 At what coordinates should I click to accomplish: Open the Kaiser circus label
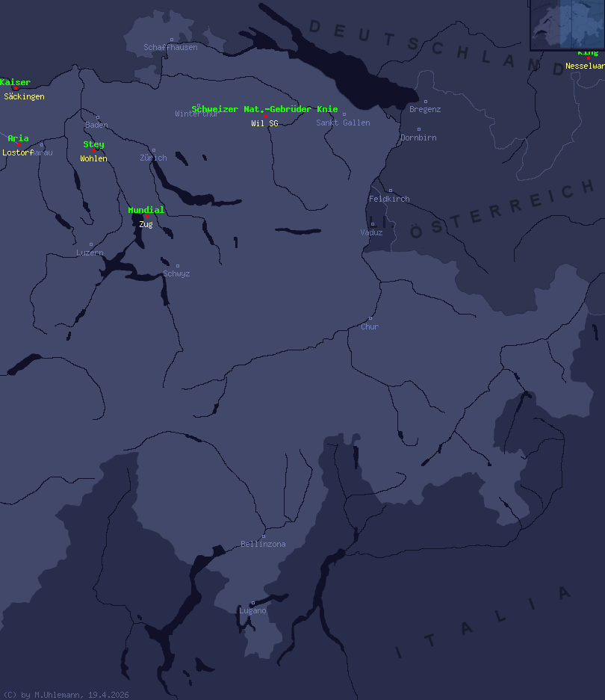click(x=15, y=82)
